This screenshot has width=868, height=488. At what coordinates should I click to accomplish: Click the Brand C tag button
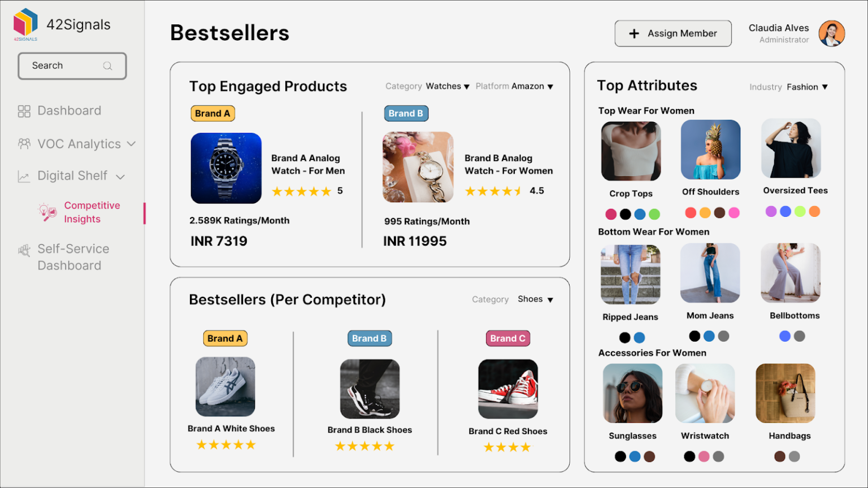click(x=507, y=338)
